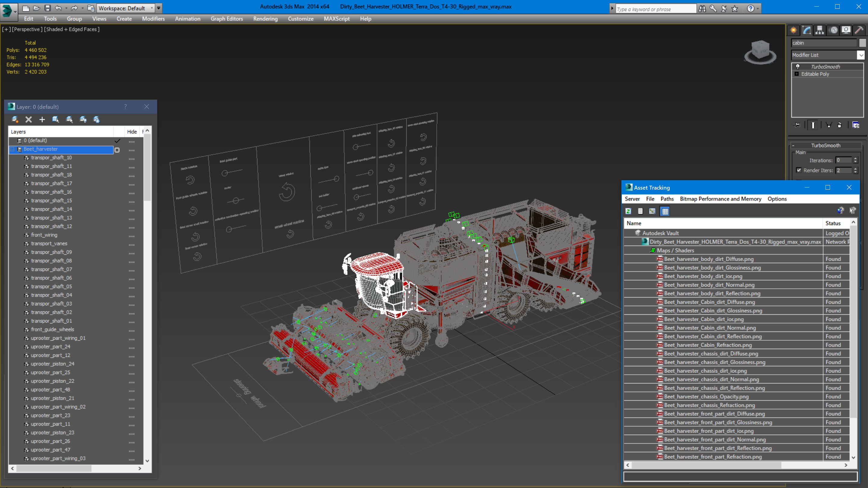The height and width of the screenshot is (488, 868).
Task: Toggle hide for uprooter_part_24 layer row
Action: point(132,348)
